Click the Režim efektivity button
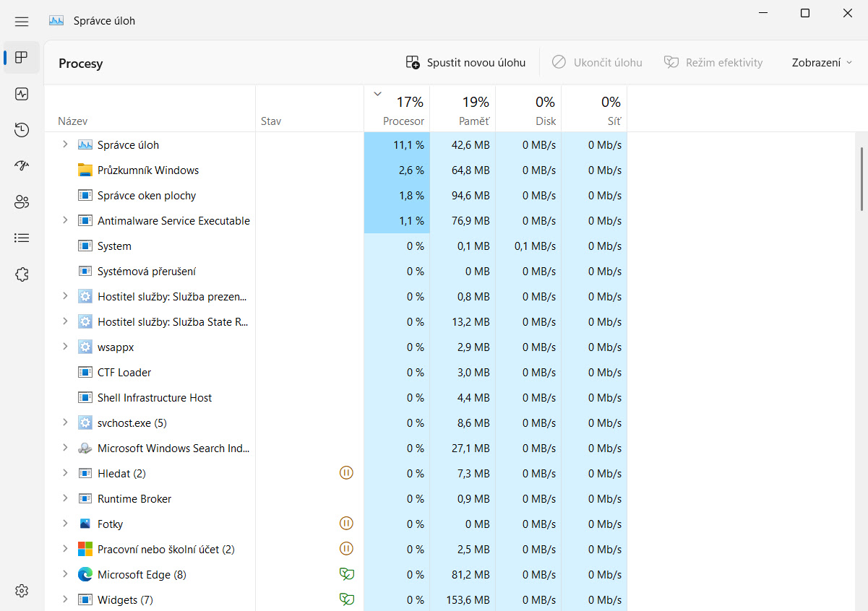Image resolution: width=868 pixels, height=611 pixels. (713, 63)
